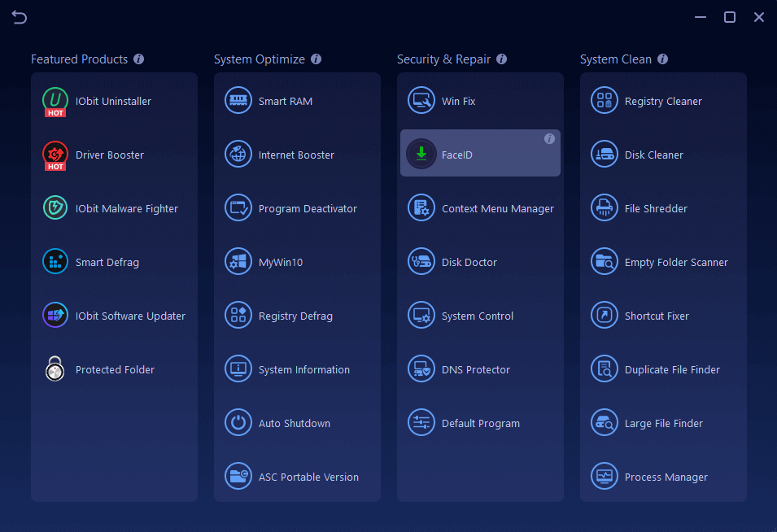
Task: Click the Win Fix wrench-monitor icon
Action: click(x=421, y=101)
